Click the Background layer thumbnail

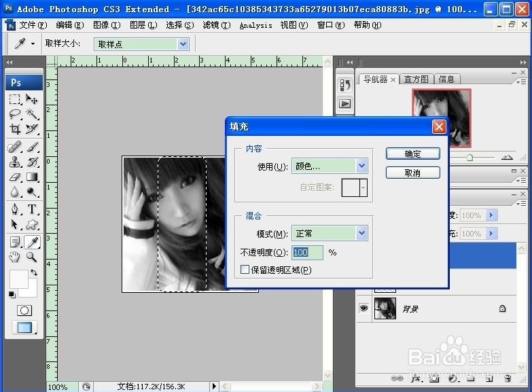pyautogui.click(x=385, y=308)
